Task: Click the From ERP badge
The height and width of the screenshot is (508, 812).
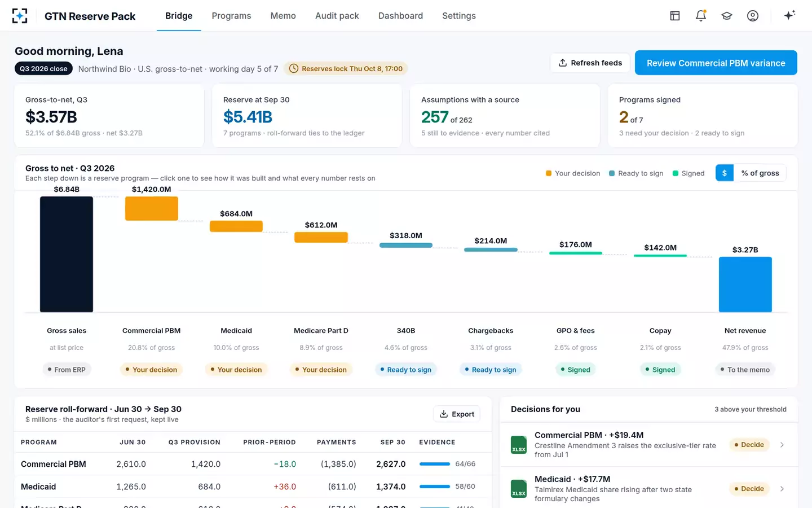Action: pos(67,370)
